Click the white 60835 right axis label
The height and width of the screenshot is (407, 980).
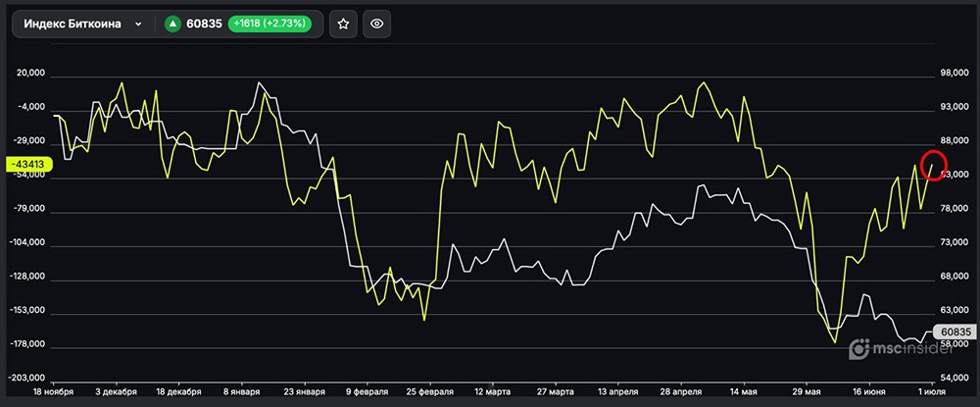coord(954,332)
